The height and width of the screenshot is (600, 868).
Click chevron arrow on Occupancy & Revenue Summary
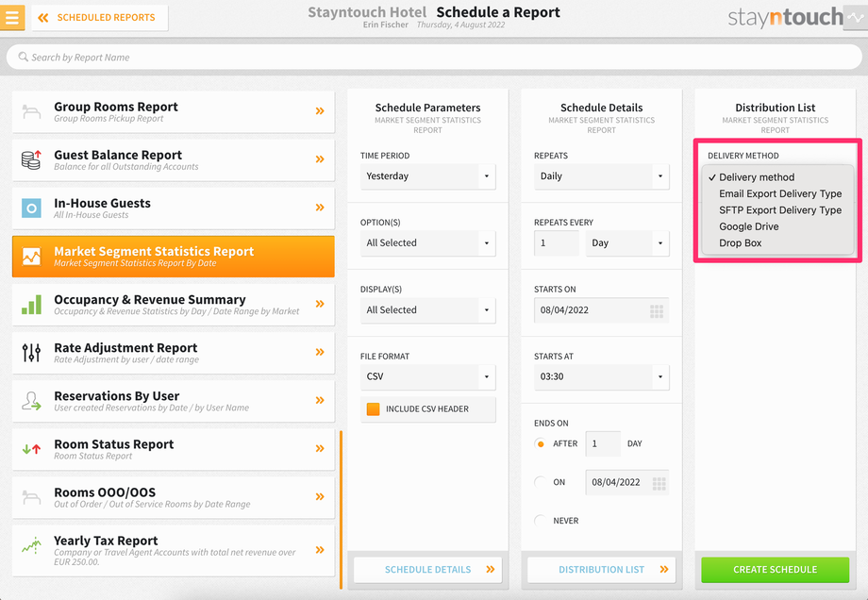coord(320,304)
